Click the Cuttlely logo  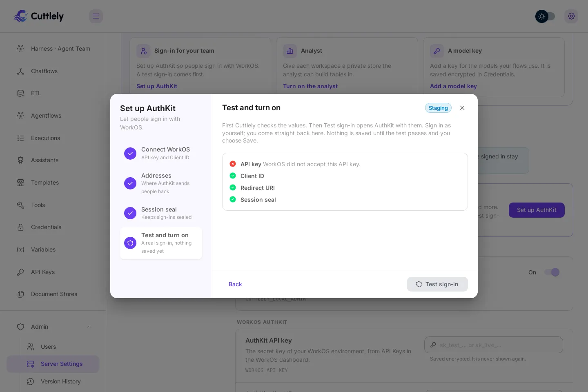tap(39, 16)
